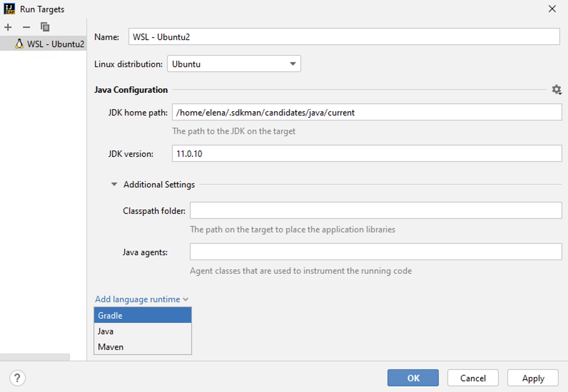Open the Linux distribution dropdown
The height and width of the screenshot is (392, 568).
pyautogui.click(x=234, y=64)
